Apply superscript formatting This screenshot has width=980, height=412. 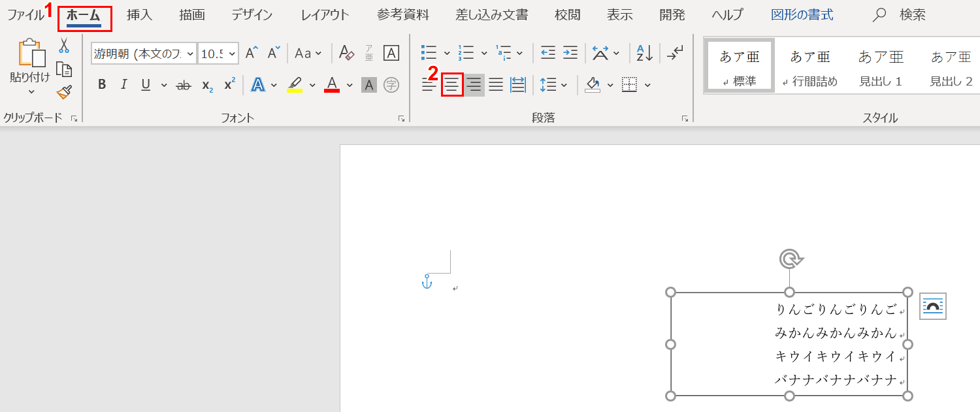pyautogui.click(x=229, y=85)
